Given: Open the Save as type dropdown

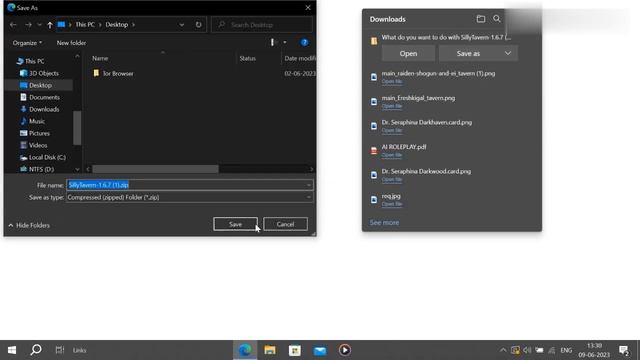Looking at the screenshot, I should pos(189,197).
